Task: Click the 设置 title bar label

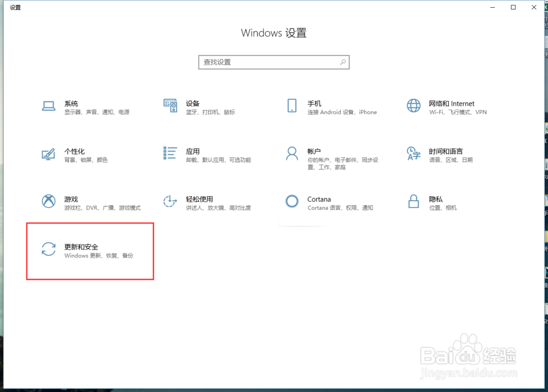Action: pos(15,7)
